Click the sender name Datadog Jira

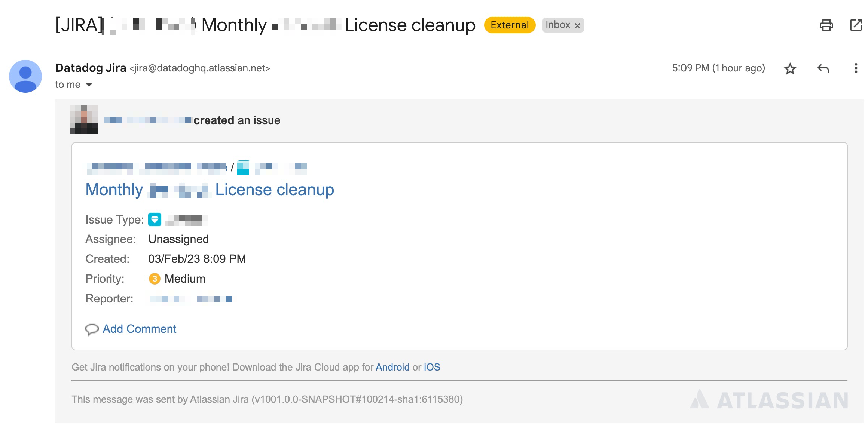coord(91,68)
